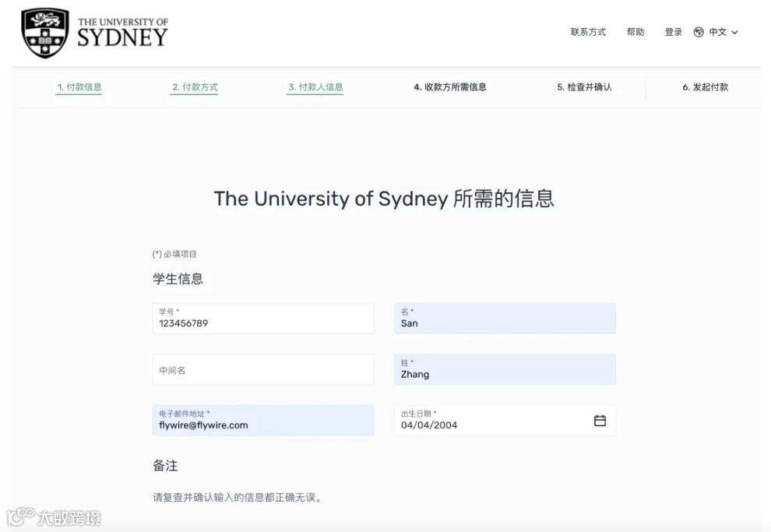771x532 pixels.
Task: Go to step 3. 付款人信息
Action: 315,87
